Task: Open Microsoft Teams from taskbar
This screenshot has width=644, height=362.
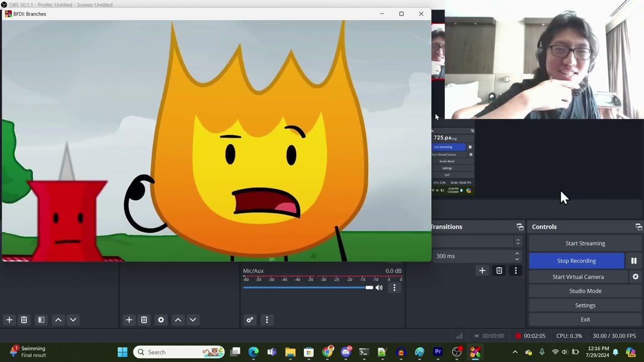Action: (272, 352)
